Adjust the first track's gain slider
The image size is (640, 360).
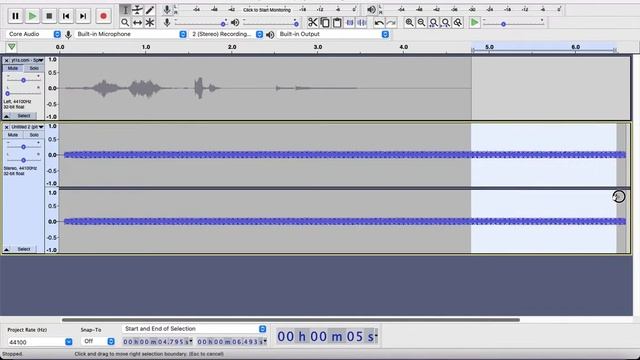point(23,80)
